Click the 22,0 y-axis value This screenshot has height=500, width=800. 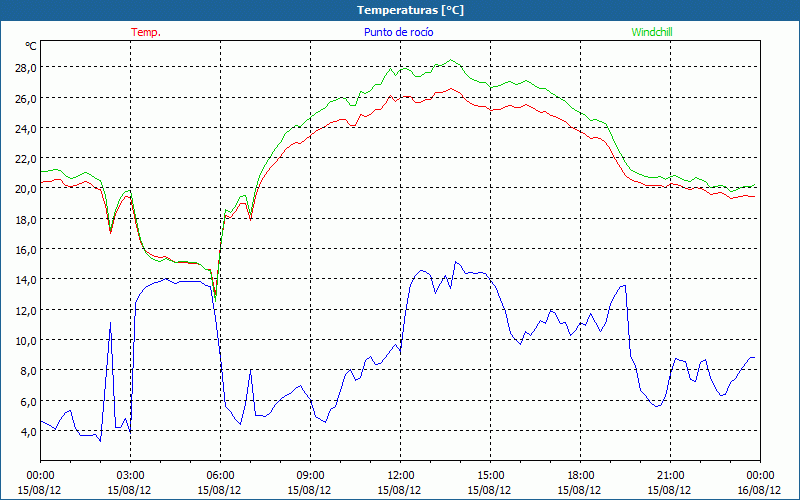(25, 159)
